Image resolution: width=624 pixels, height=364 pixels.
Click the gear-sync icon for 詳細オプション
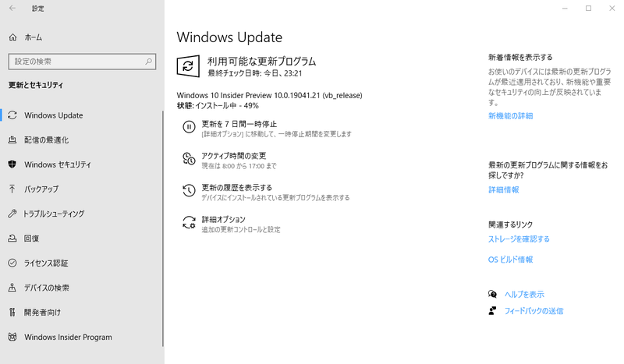(189, 222)
